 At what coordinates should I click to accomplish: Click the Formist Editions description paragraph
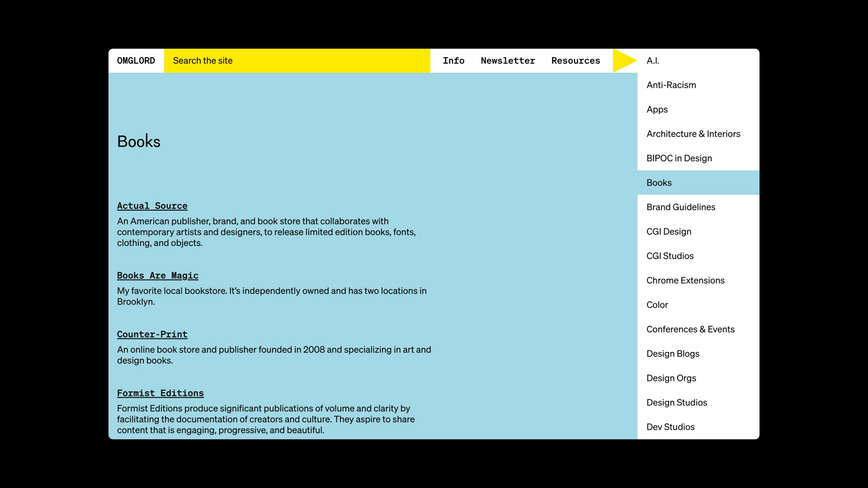point(266,419)
